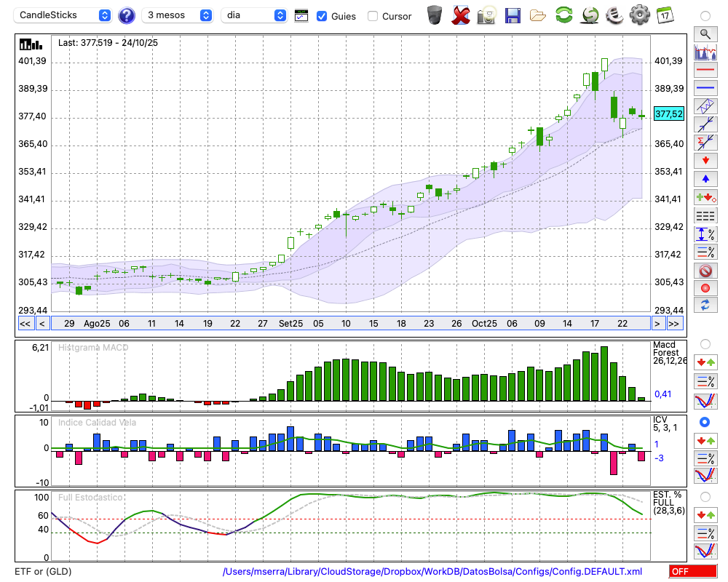728x582 pixels.
Task: Click the blue up arrow marker tool
Action: tap(705, 178)
